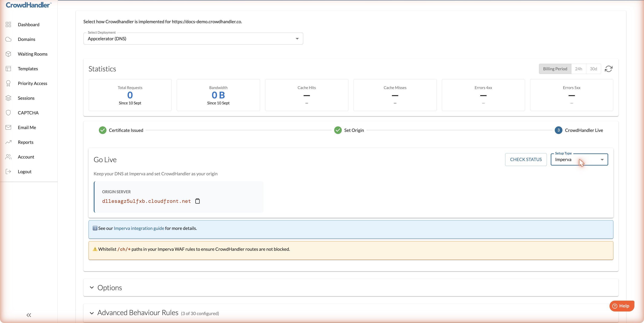Click the Errors 4xx statistic card

[x=483, y=95]
